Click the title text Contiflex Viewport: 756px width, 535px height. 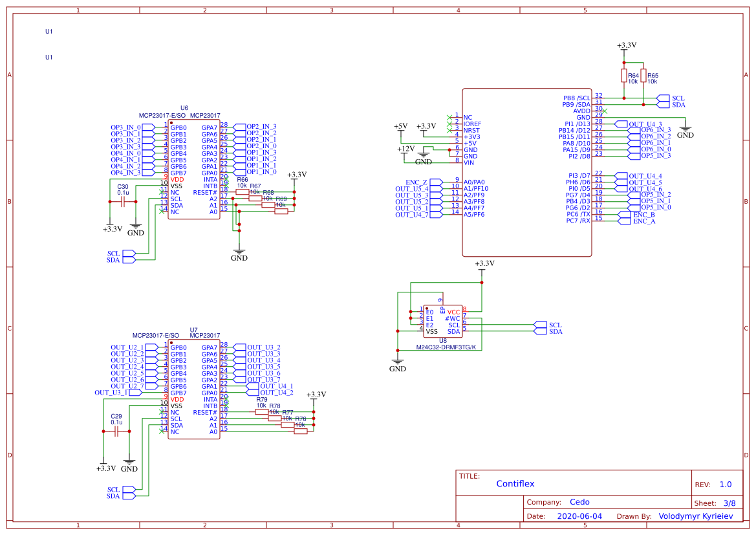coord(515,483)
